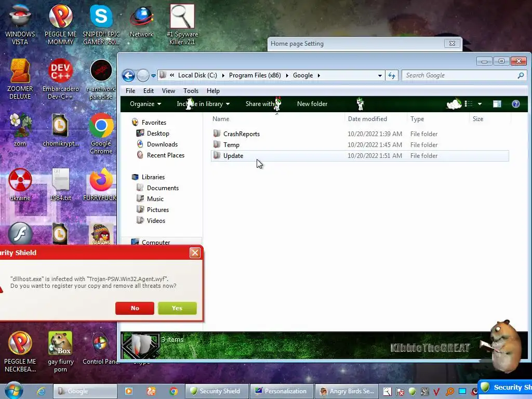Click the Forward arrow in Explorer
The image size is (532, 399).
tap(143, 75)
